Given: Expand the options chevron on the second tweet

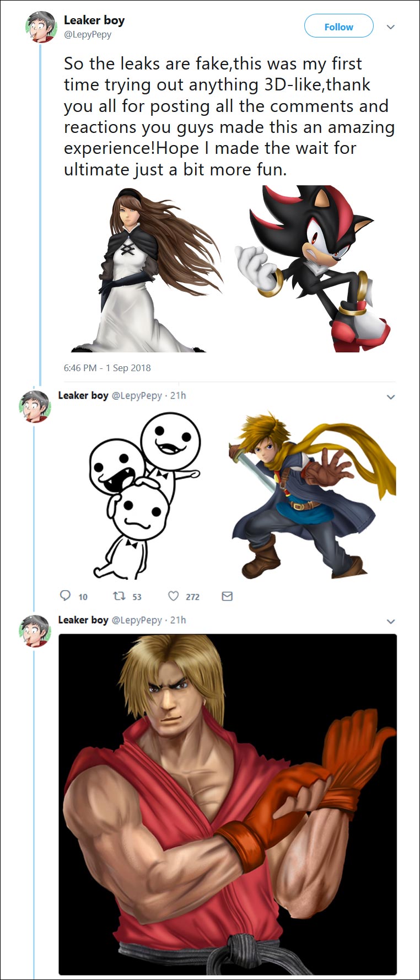Looking at the screenshot, I should tap(391, 396).
